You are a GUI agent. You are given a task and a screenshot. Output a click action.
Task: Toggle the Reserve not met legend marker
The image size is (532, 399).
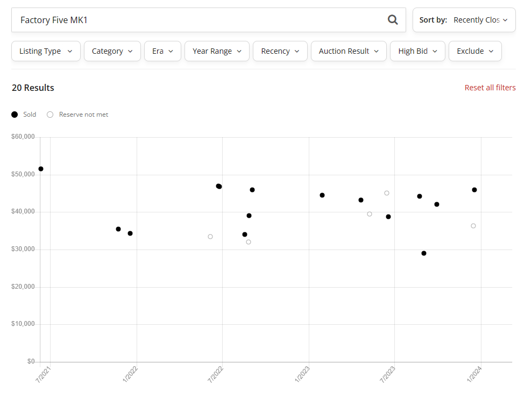pyautogui.click(x=50, y=115)
